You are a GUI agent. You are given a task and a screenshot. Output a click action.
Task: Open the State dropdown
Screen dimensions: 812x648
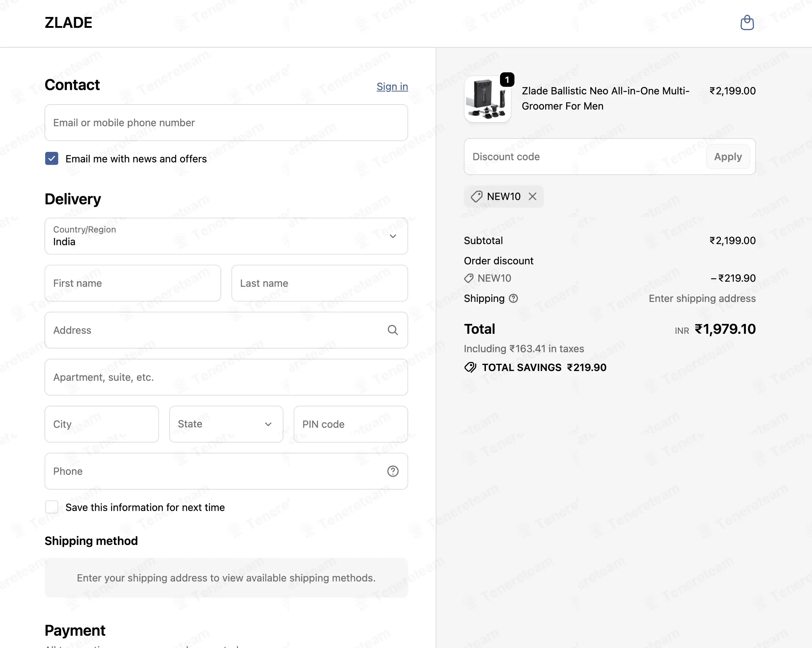tap(226, 424)
